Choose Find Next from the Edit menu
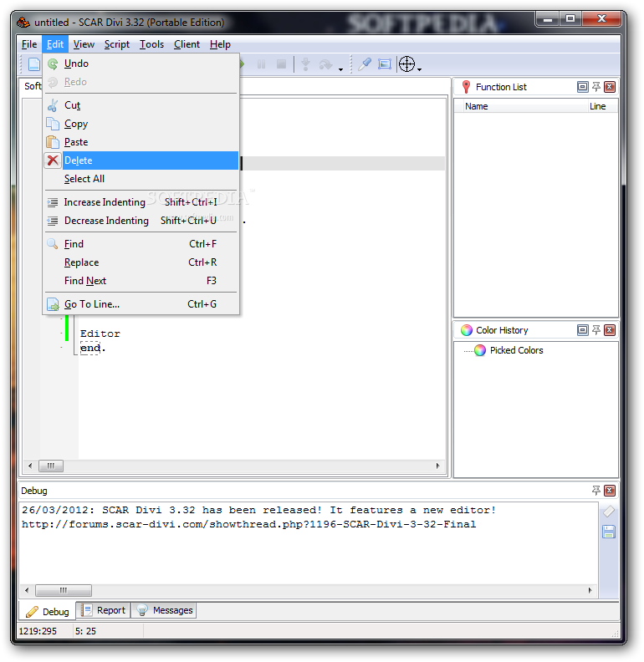644x662 pixels. point(141,281)
